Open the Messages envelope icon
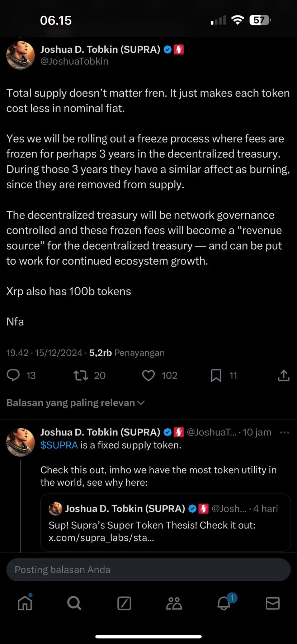Image resolution: width=297 pixels, height=644 pixels. 273,603
